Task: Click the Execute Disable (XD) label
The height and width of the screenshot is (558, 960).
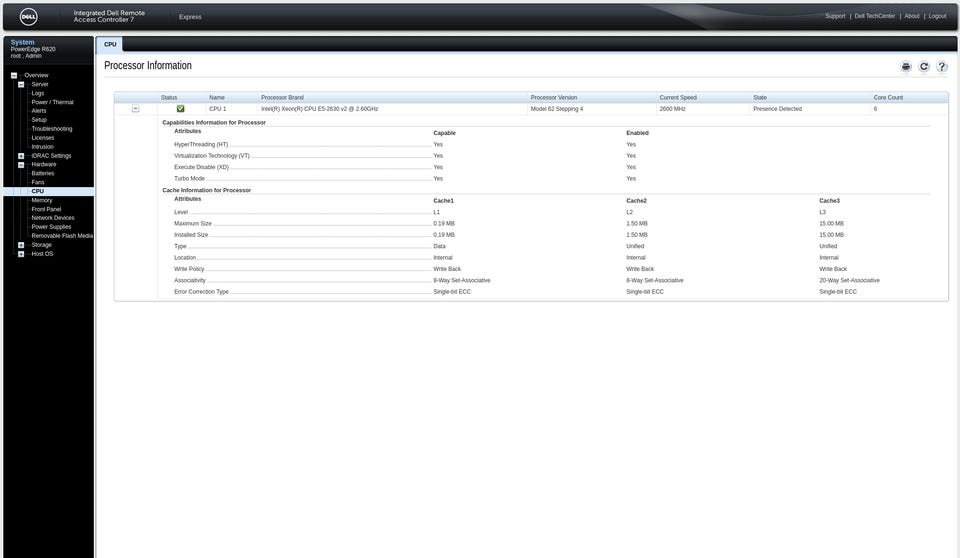Action: tap(201, 167)
